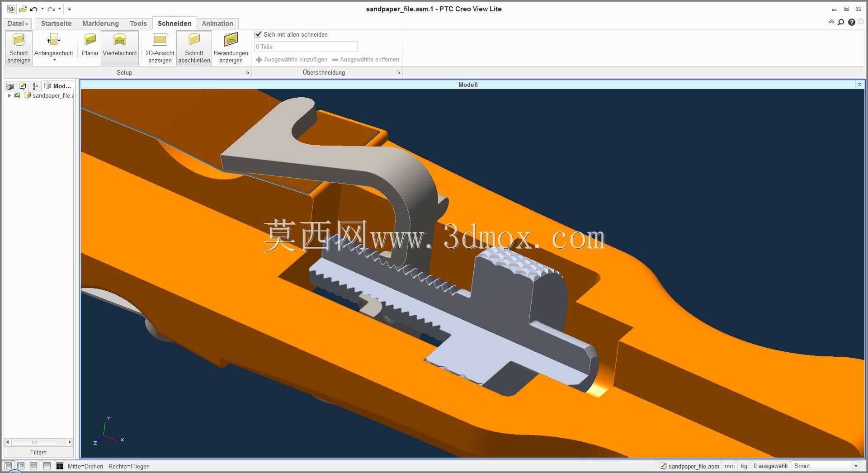The height and width of the screenshot is (473, 868).
Task: Customize the quick access toolbar dropdown
Action: [x=69, y=9]
